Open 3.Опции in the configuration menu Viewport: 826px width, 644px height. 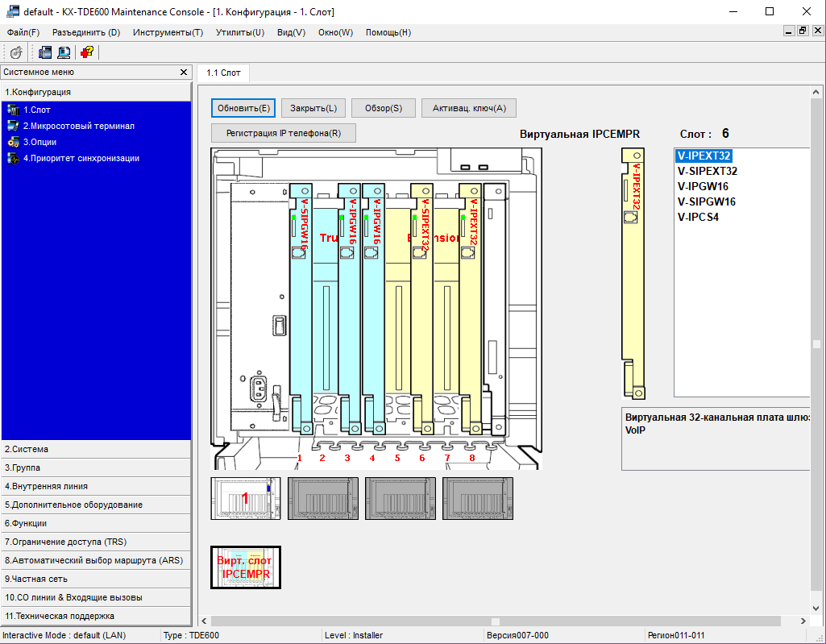coord(39,142)
